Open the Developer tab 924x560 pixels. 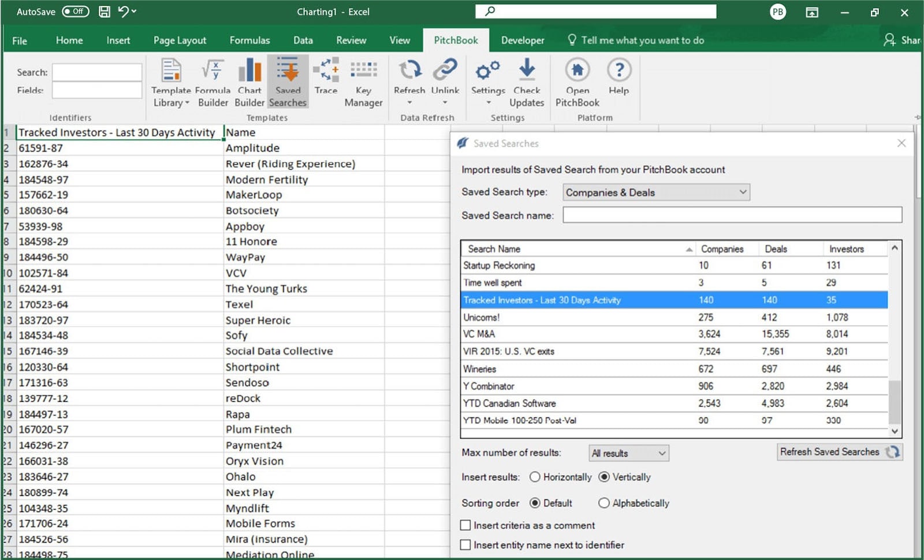click(x=523, y=40)
